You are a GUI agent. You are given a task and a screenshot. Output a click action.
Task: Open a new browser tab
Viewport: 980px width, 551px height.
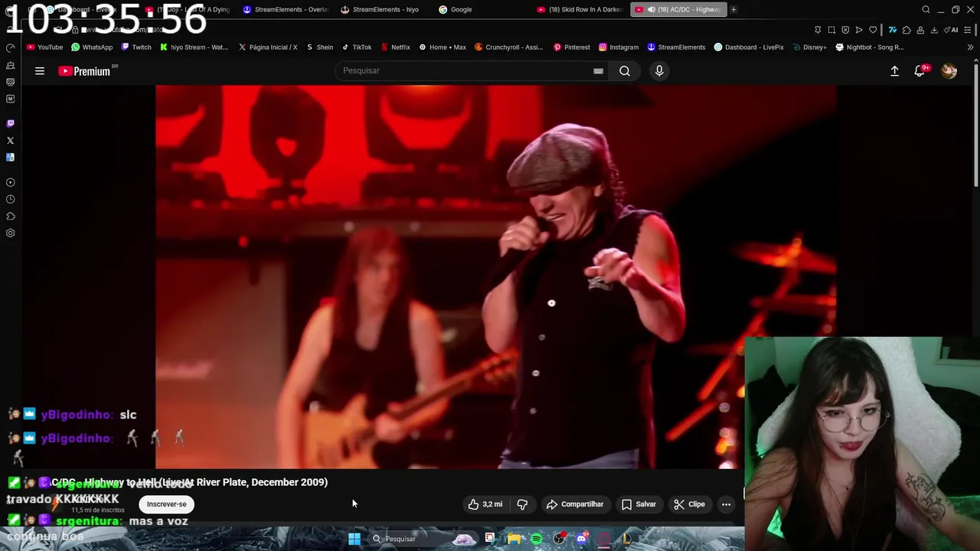(x=733, y=9)
